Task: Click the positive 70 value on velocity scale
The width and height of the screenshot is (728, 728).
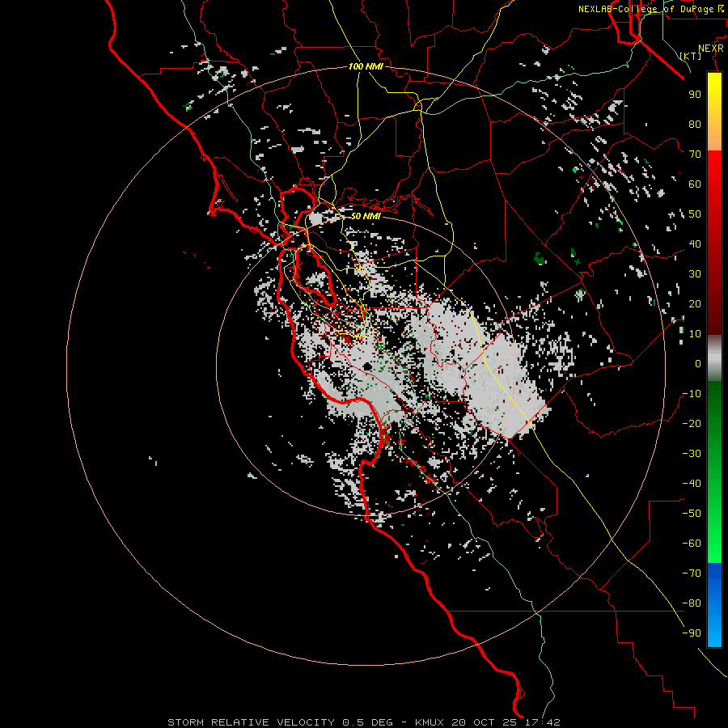Action: point(695,154)
